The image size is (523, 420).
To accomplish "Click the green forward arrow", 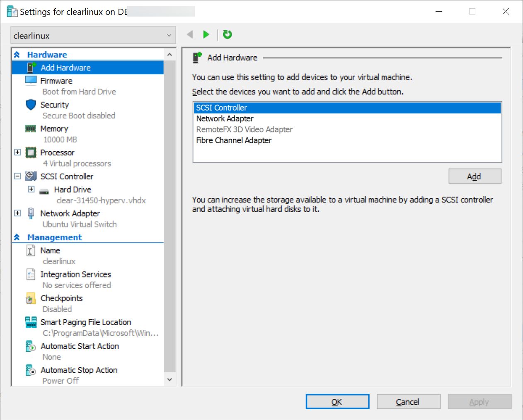I will [x=206, y=34].
